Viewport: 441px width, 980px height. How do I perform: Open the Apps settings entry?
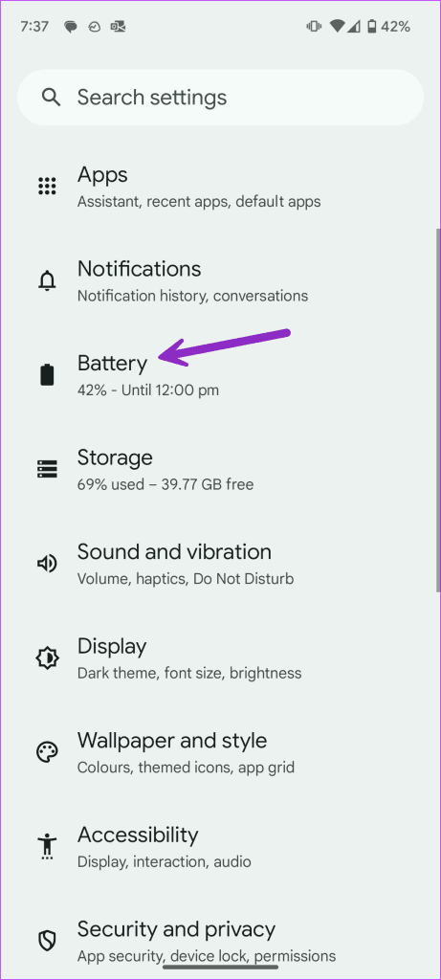[x=220, y=187]
